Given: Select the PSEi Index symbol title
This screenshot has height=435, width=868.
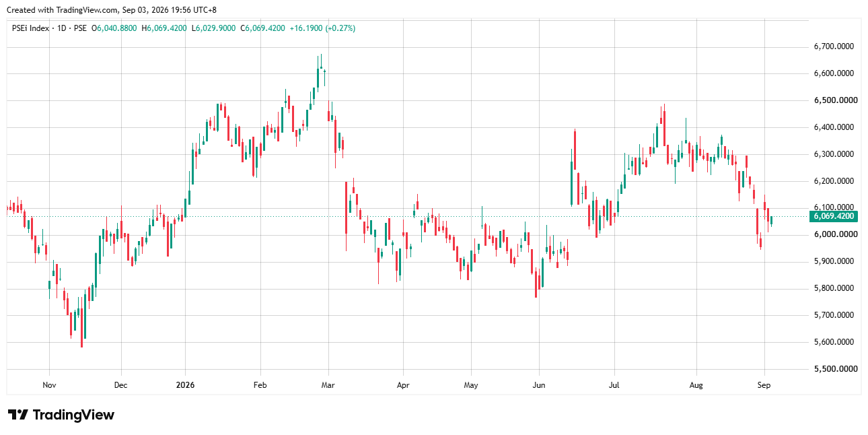Looking at the screenshot, I should [x=30, y=28].
